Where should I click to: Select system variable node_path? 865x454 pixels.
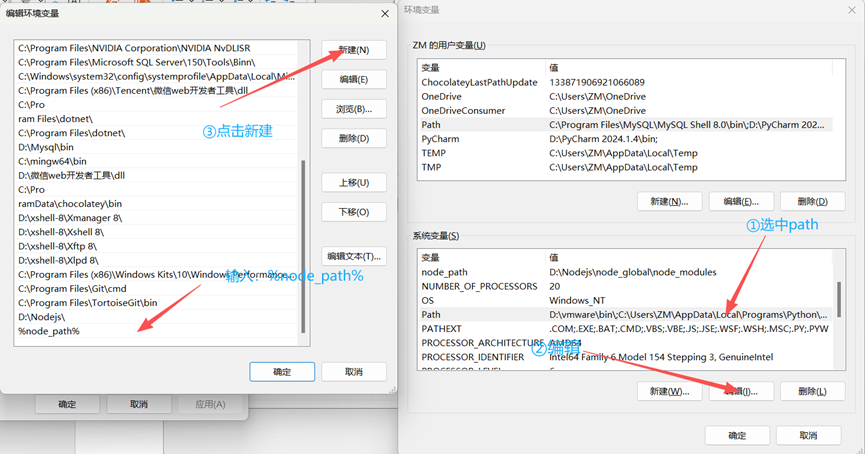626,272
